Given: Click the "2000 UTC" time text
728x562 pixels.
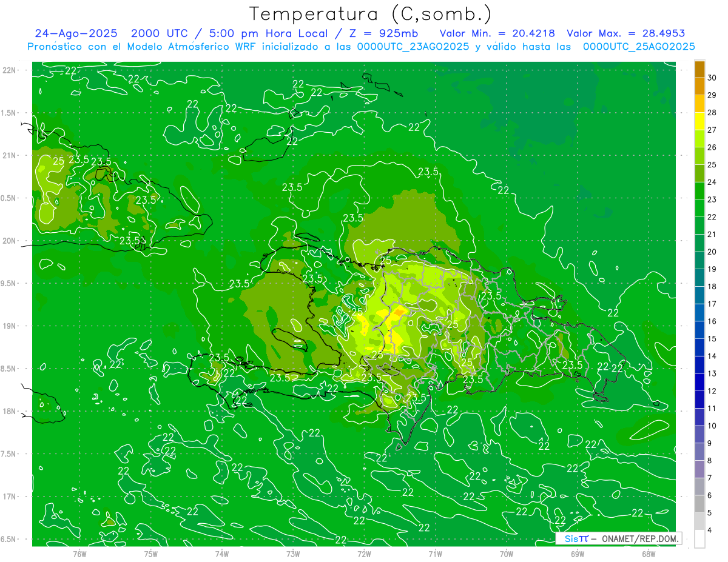Looking at the screenshot, I should [x=161, y=33].
